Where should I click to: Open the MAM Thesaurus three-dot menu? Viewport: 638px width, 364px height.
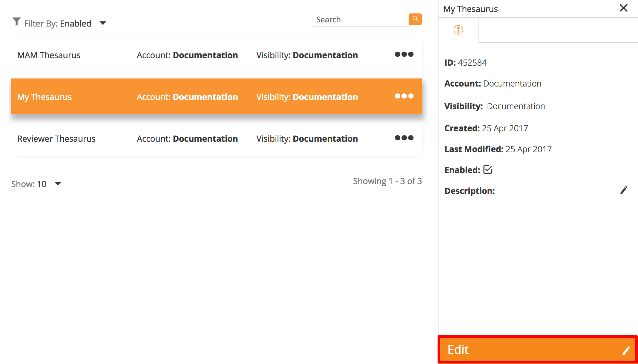click(404, 54)
